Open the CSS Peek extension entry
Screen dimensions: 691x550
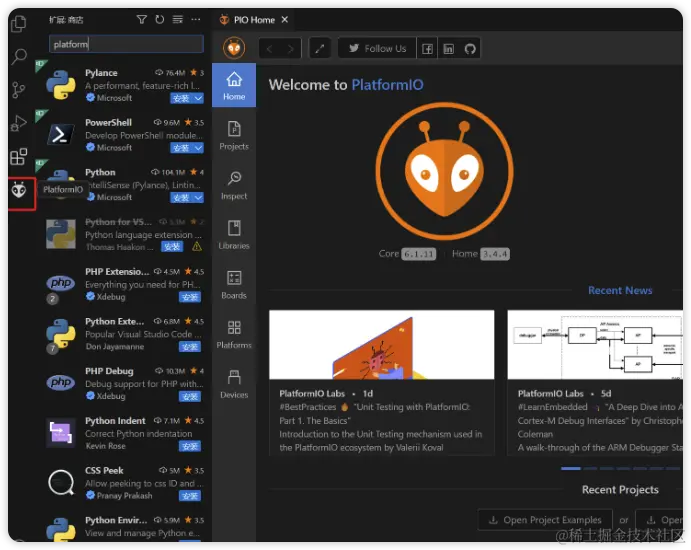pyautogui.click(x=124, y=483)
